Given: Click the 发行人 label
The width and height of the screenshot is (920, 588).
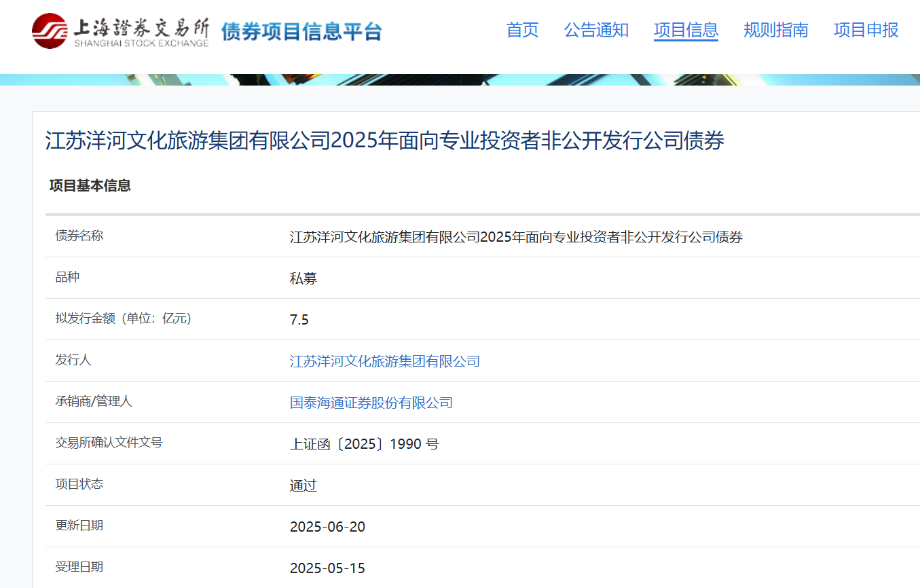Looking at the screenshot, I should (x=73, y=360).
